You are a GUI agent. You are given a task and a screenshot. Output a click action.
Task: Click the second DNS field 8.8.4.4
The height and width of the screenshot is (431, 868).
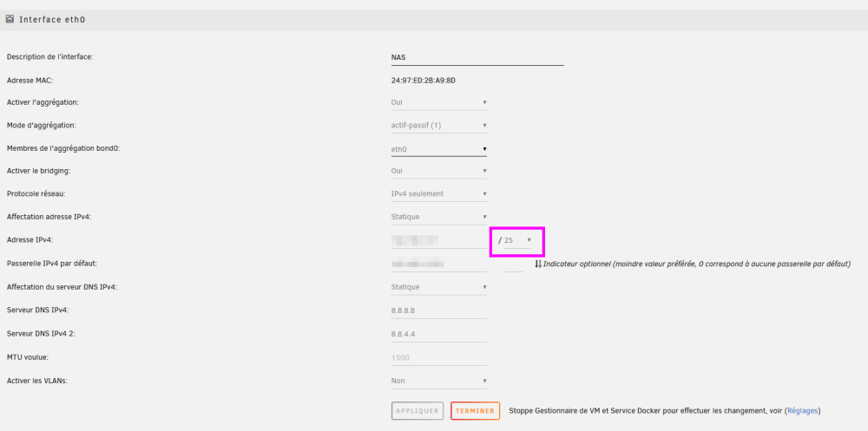pyautogui.click(x=439, y=334)
